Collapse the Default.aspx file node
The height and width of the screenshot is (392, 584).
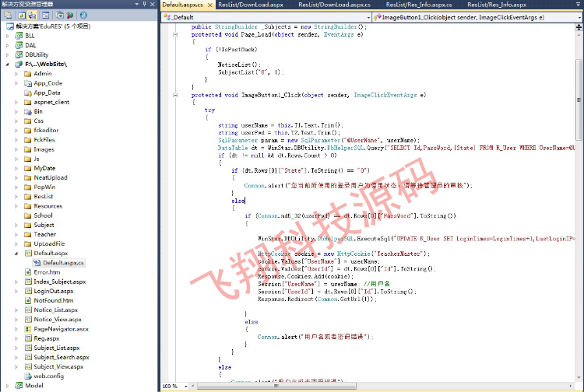(16, 254)
